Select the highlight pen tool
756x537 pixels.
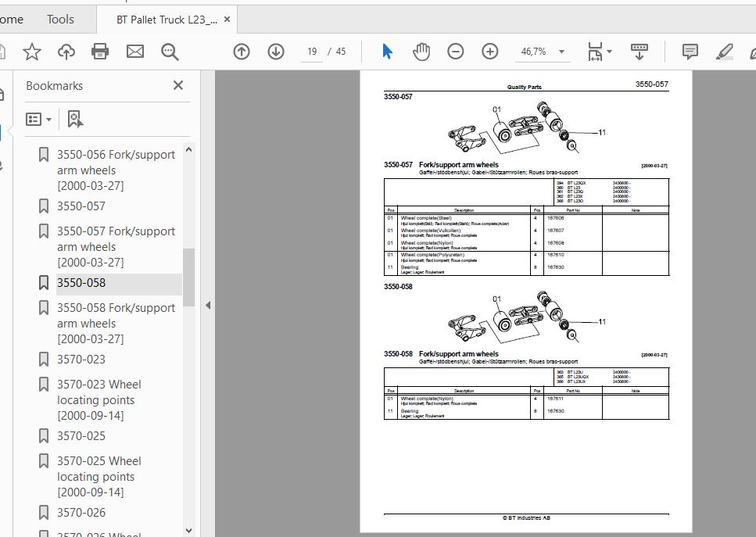725,52
